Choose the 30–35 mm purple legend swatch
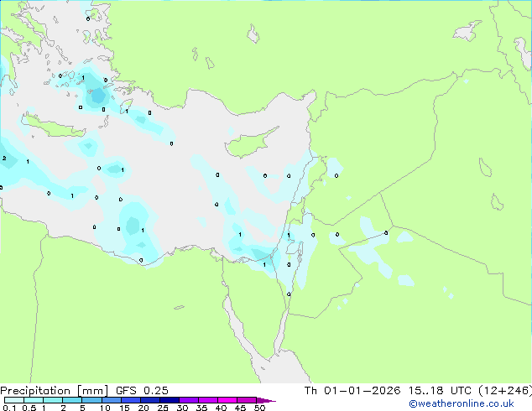This screenshot has height=411, width=532. pyautogui.click(x=189, y=400)
